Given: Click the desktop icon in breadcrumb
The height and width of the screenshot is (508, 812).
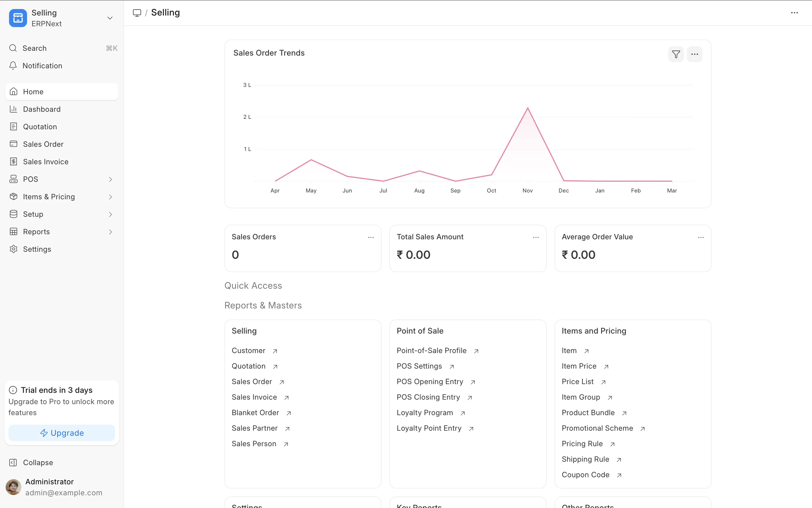Looking at the screenshot, I should click(x=137, y=13).
